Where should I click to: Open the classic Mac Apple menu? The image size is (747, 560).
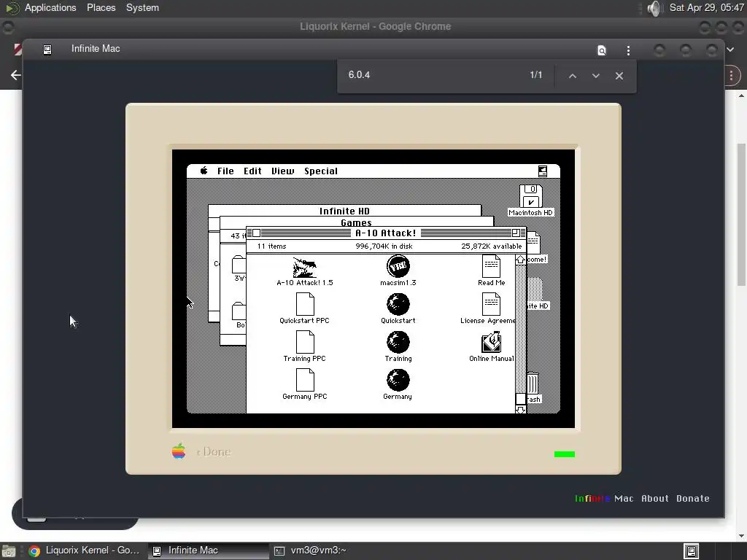204,171
